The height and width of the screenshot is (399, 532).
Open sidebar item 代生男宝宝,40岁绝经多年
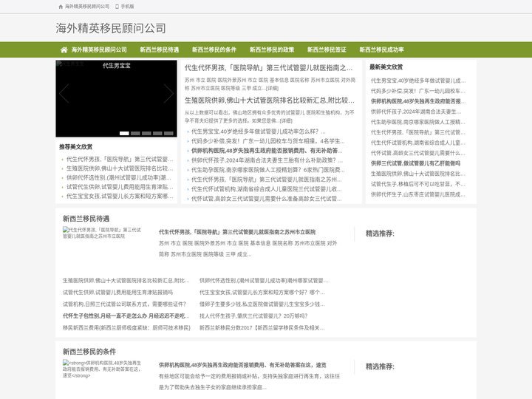418,81
